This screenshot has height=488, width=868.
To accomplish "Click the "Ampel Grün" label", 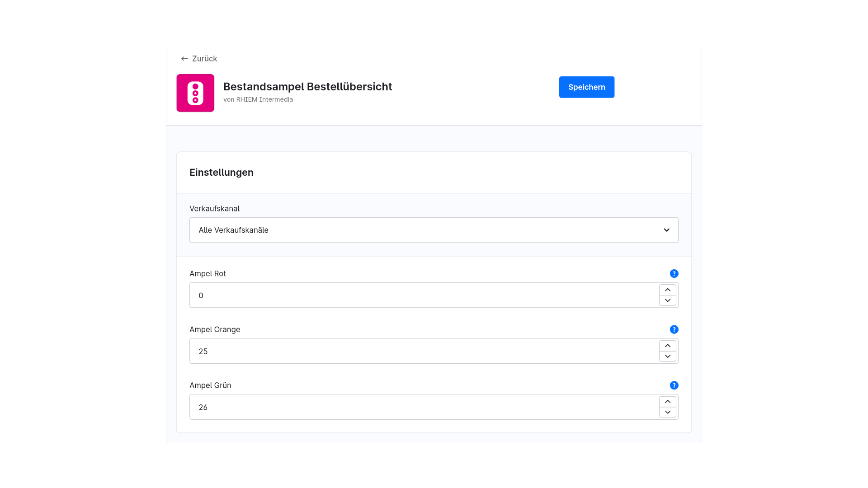I will 210,385.
